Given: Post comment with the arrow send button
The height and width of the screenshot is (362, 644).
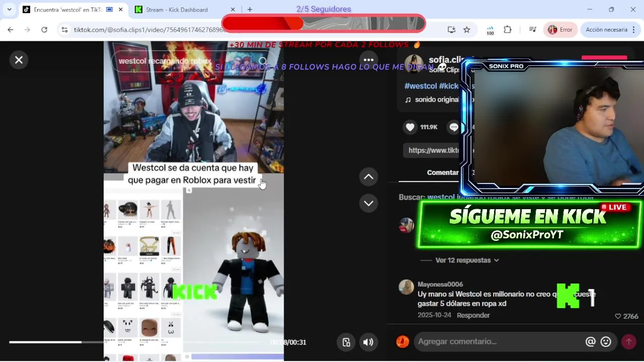Looking at the screenshot, I should 628,342.
